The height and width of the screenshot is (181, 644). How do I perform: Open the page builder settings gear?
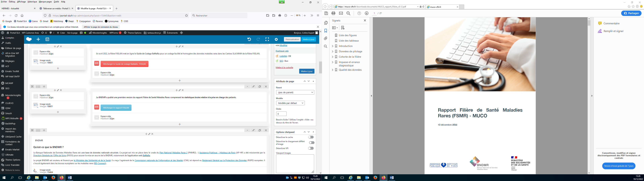(x=276, y=39)
